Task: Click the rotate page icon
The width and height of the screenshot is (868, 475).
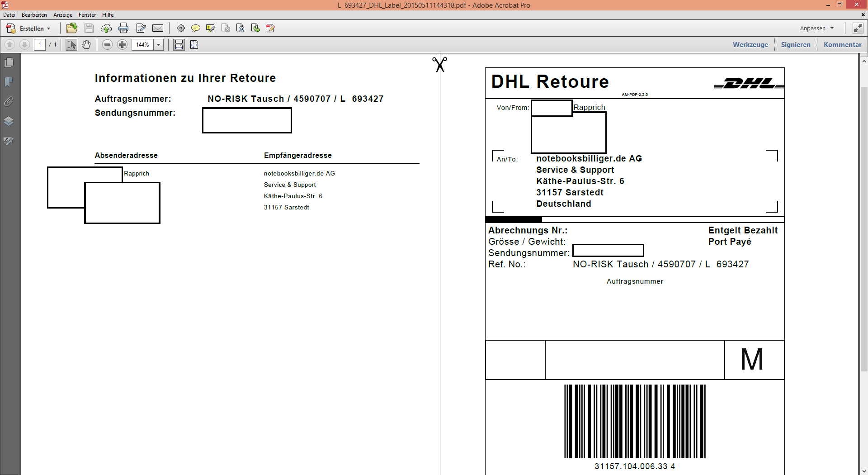Action: click(x=241, y=28)
